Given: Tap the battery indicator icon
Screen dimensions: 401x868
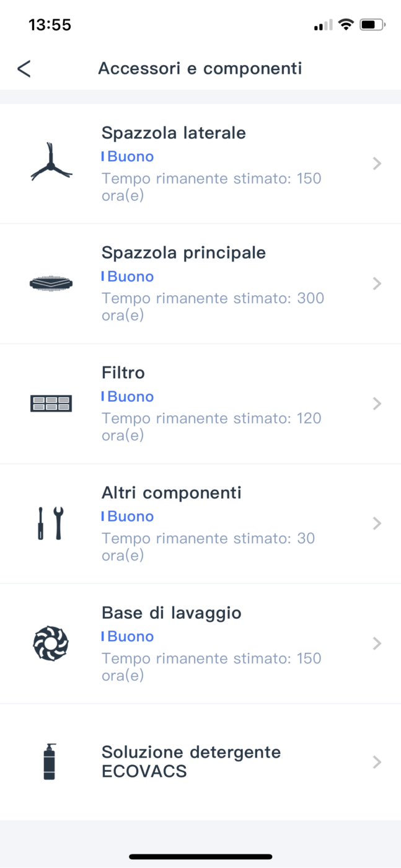Looking at the screenshot, I should click(x=372, y=25).
